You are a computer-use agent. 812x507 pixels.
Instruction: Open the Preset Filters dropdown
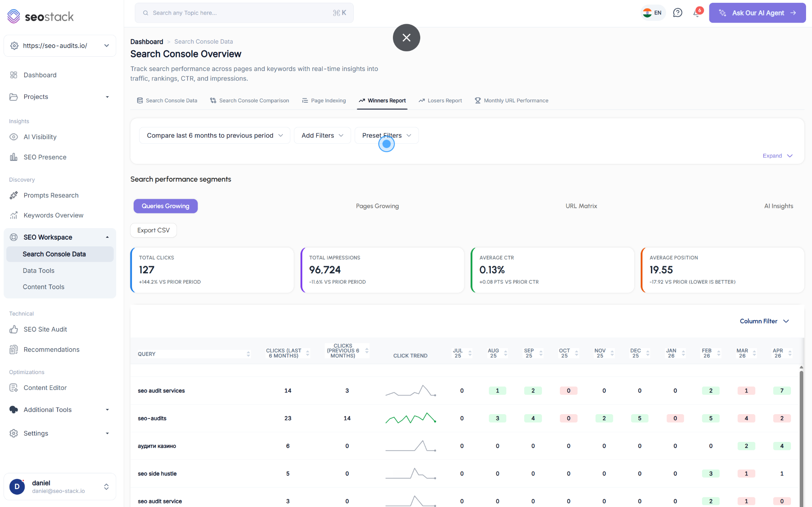[x=387, y=135]
